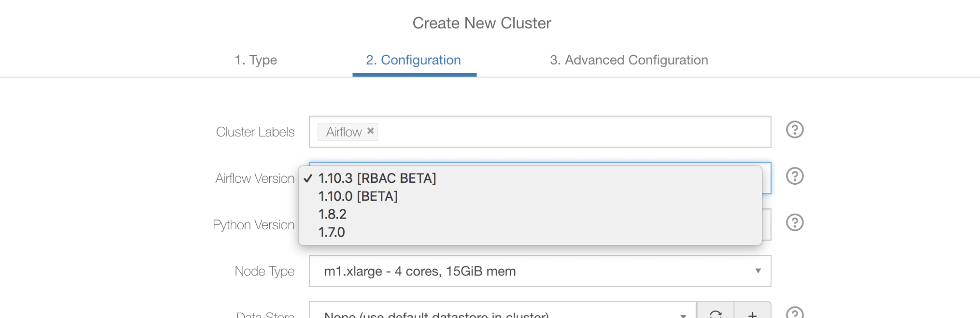Open help for Python Version
Viewport: 980px width, 318px height.
tap(795, 222)
